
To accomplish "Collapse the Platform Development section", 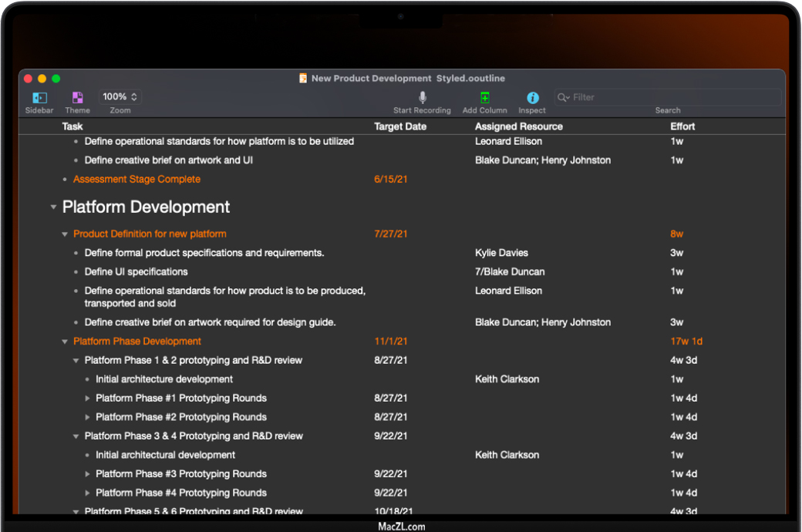I will (x=53, y=207).
